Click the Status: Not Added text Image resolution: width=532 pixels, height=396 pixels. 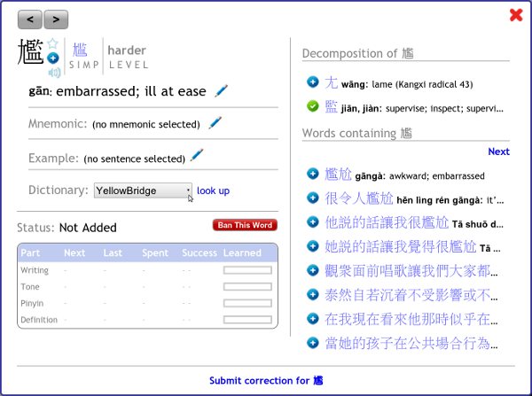coord(66,228)
